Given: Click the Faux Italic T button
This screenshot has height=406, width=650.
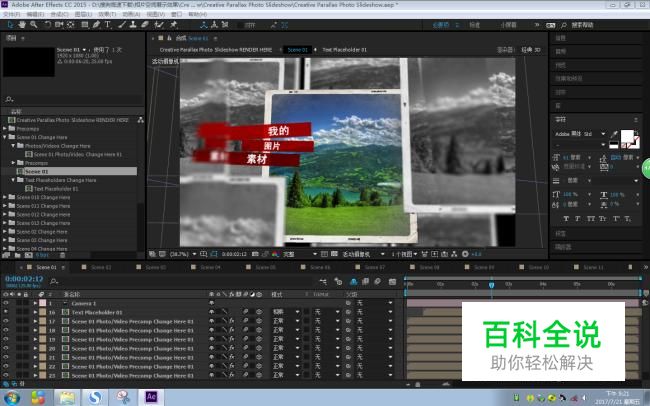Looking at the screenshot, I should [x=578, y=219].
